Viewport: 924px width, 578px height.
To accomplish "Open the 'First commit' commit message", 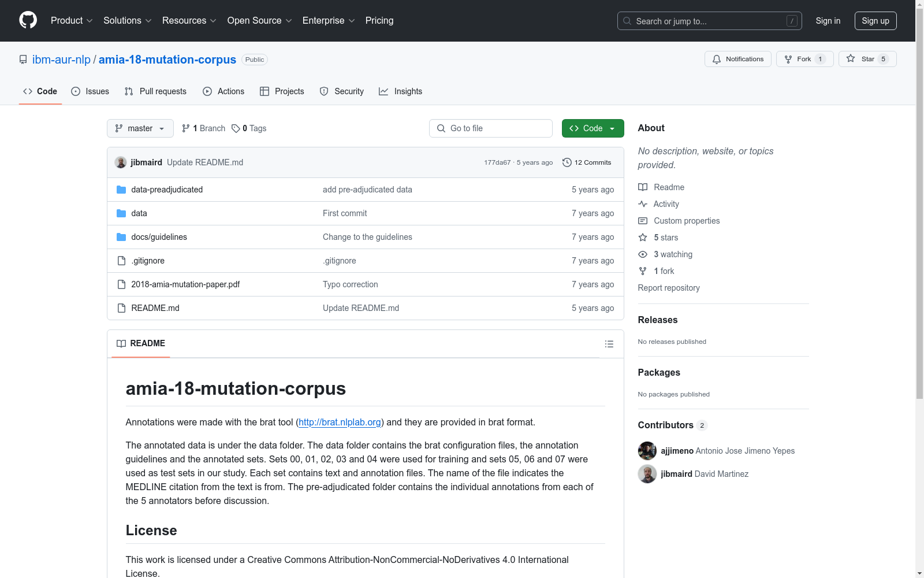I will (x=345, y=213).
